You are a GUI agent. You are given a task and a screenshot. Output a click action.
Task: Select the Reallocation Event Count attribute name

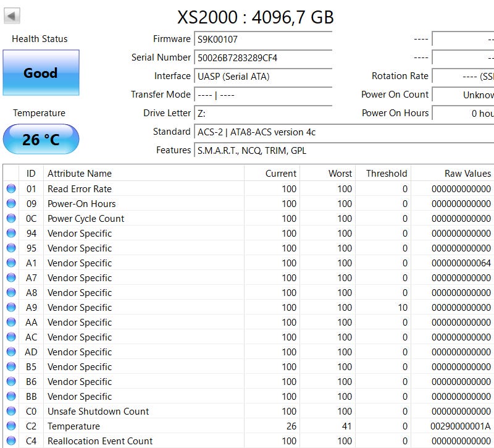tap(100, 441)
